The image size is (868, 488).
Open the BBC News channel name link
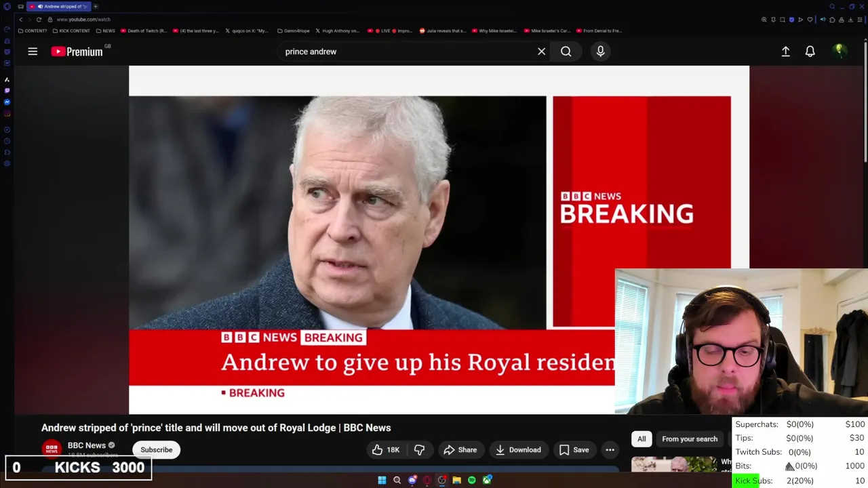86,445
